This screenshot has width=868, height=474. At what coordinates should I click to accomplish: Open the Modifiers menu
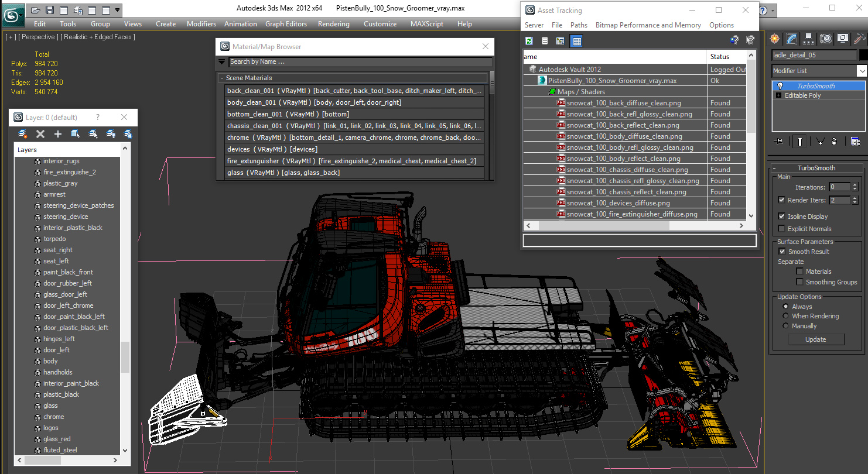[x=201, y=24]
